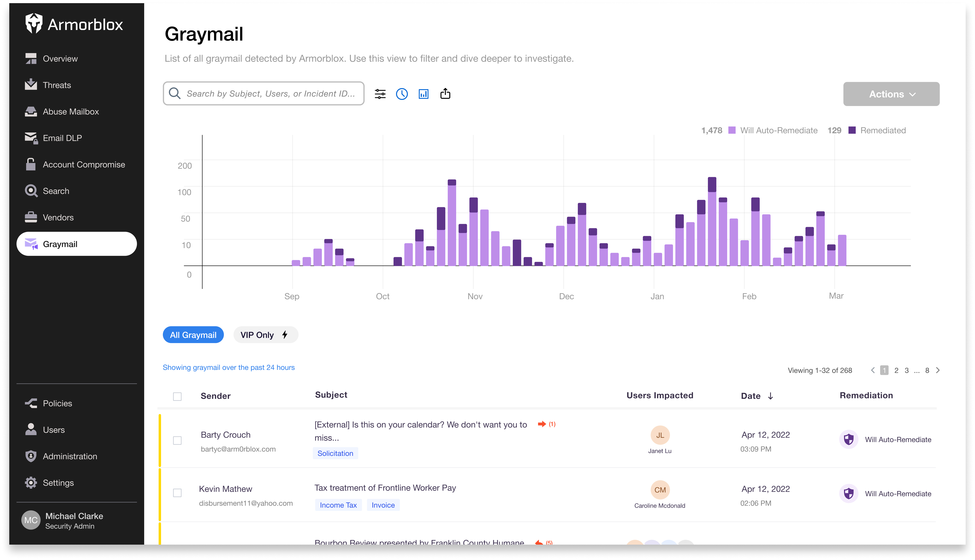Click the clock time-range icon

pos(401,94)
